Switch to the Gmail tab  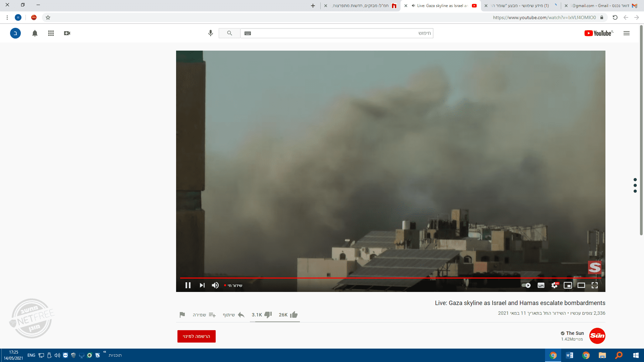point(600,6)
